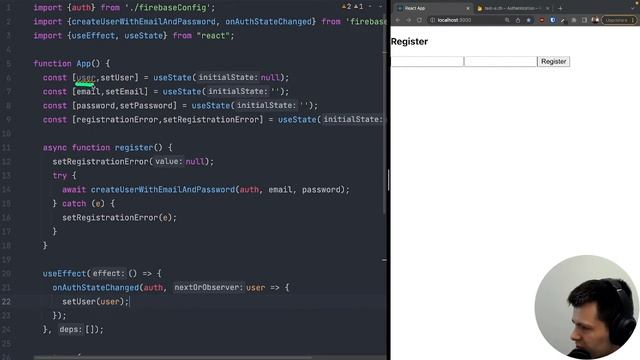This screenshot has width=640, height=360.
Task: Click useEffect call on line 20
Action: pos(64,273)
